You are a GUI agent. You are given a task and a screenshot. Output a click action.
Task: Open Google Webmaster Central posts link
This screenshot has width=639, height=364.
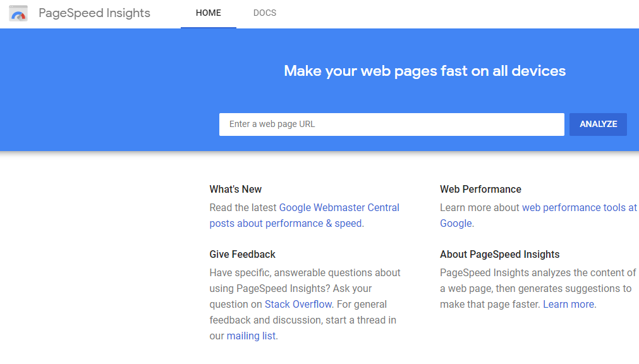tap(339, 207)
